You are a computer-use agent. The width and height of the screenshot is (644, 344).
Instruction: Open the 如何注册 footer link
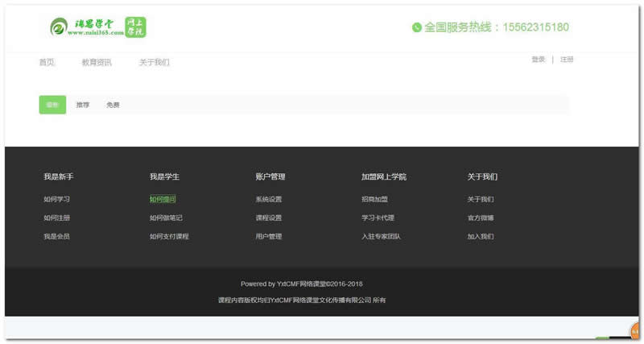coord(56,218)
